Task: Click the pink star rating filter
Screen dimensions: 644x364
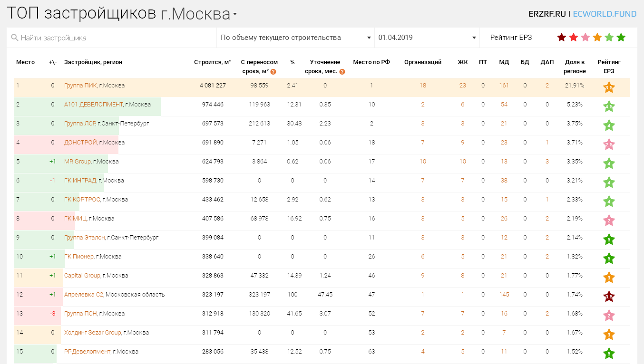Action: tap(585, 38)
